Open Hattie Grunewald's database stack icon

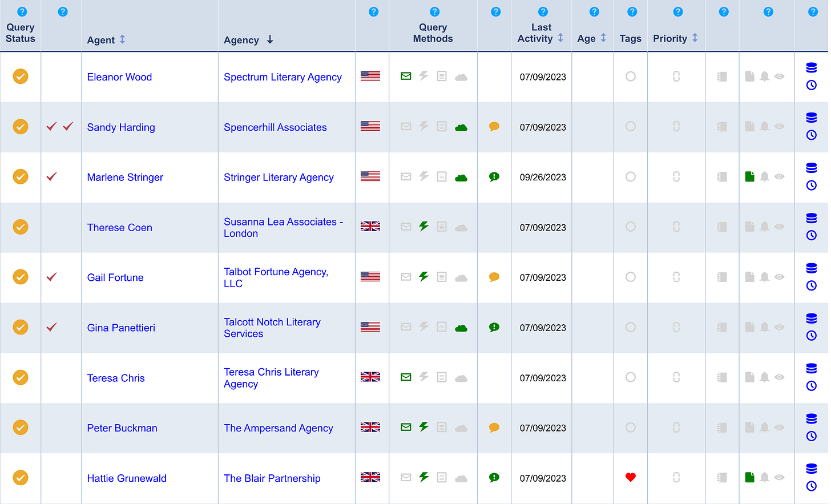tap(811, 469)
